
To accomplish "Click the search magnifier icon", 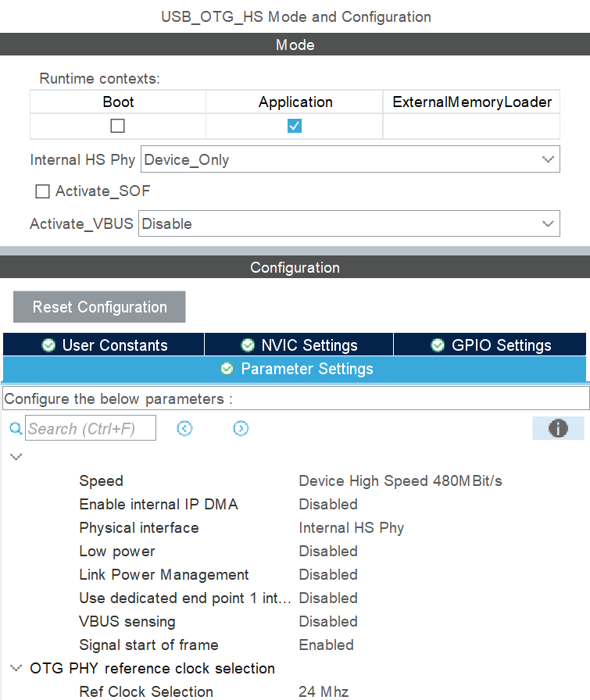I will pos(16,428).
